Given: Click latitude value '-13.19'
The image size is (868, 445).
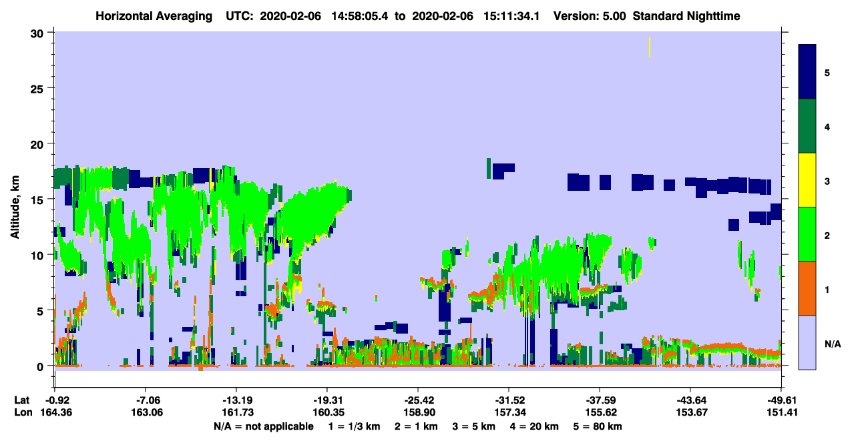Looking at the screenshot, I should pyautogui.click(x=236, y=400).
